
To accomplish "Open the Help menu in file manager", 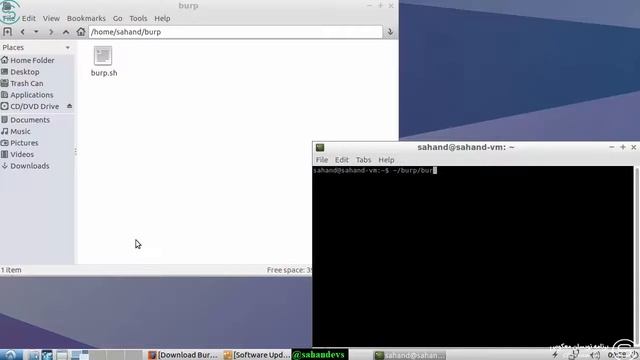I will tap(162, 18).
